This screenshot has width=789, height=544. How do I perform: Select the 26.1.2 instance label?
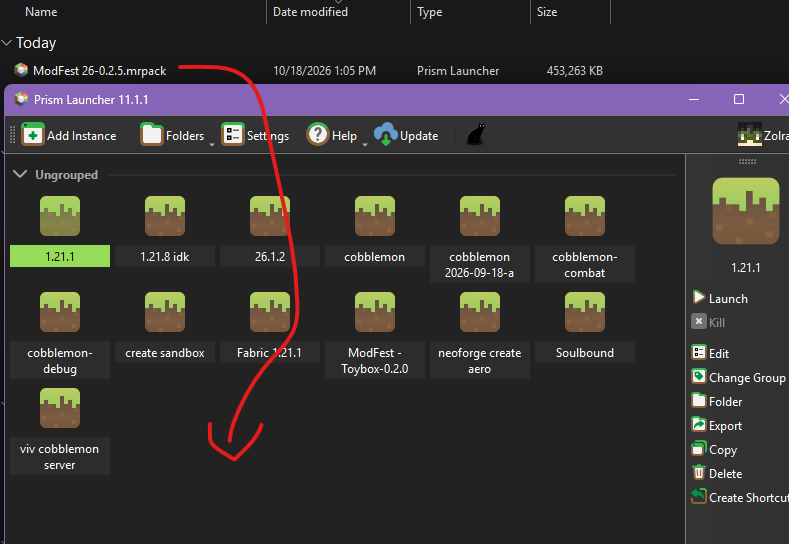point(270,257)
